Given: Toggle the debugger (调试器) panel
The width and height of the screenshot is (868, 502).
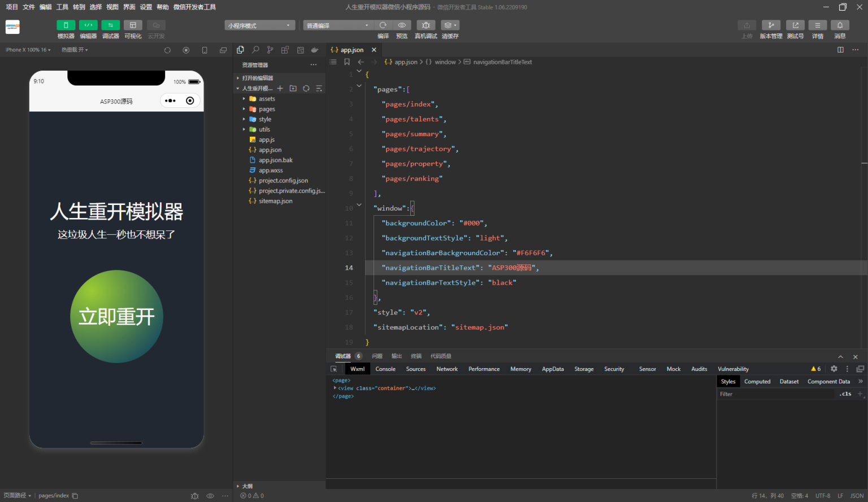Looking at the screenshot, I should pyautogui.click(x=110, y=25).
